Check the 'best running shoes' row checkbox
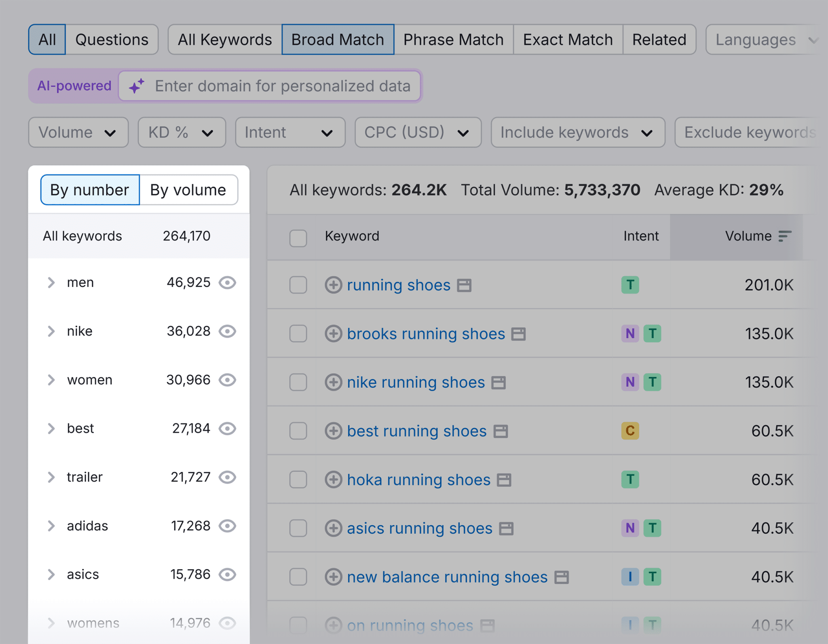Viewport: 828px width, 644px height. point(298,431)
